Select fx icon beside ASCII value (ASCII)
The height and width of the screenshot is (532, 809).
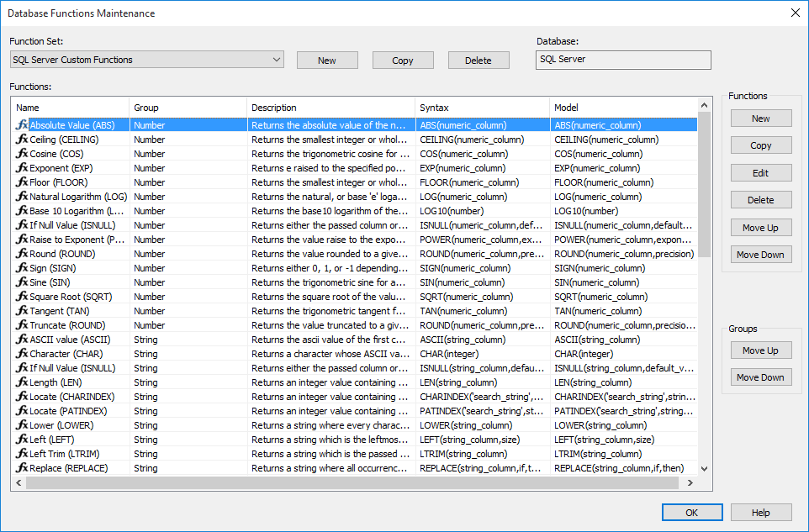click(x=22, y=340)
